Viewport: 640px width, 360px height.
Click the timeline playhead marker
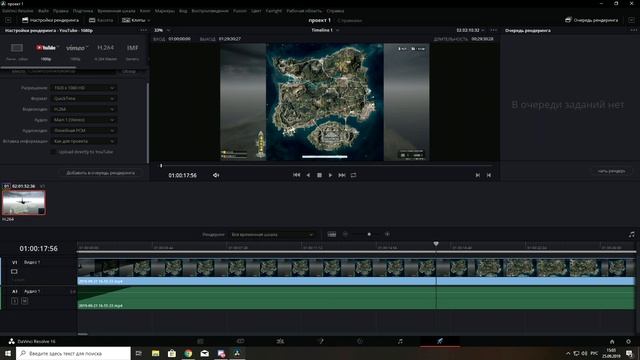(x=436, y=244)
